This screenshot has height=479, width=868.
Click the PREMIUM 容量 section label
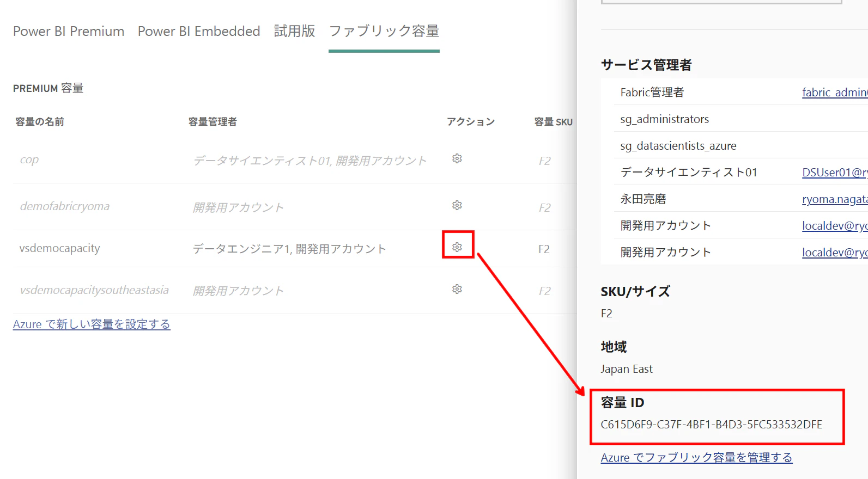[48, 88]
